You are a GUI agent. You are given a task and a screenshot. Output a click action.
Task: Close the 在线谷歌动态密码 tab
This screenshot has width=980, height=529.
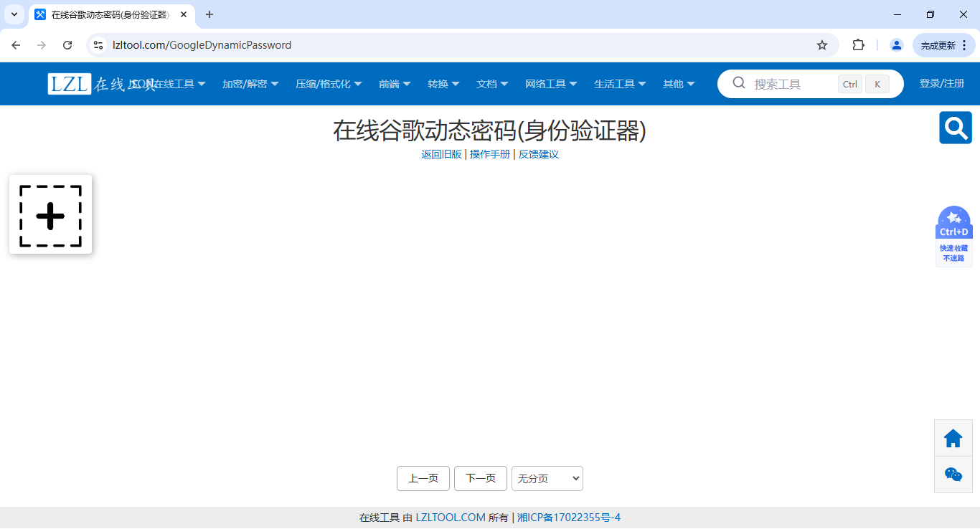pyautogui.click(x=184, y=14)
